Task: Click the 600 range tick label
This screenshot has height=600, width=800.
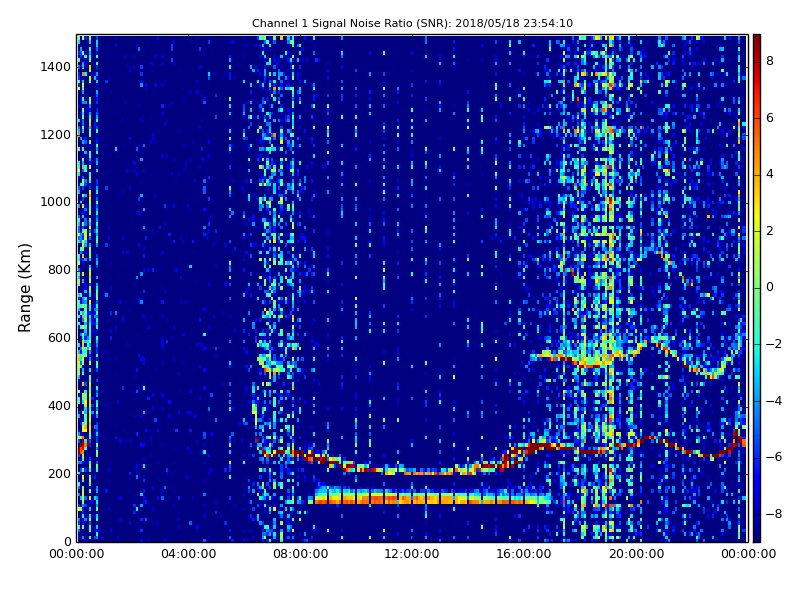Action: tap(59, 338)
